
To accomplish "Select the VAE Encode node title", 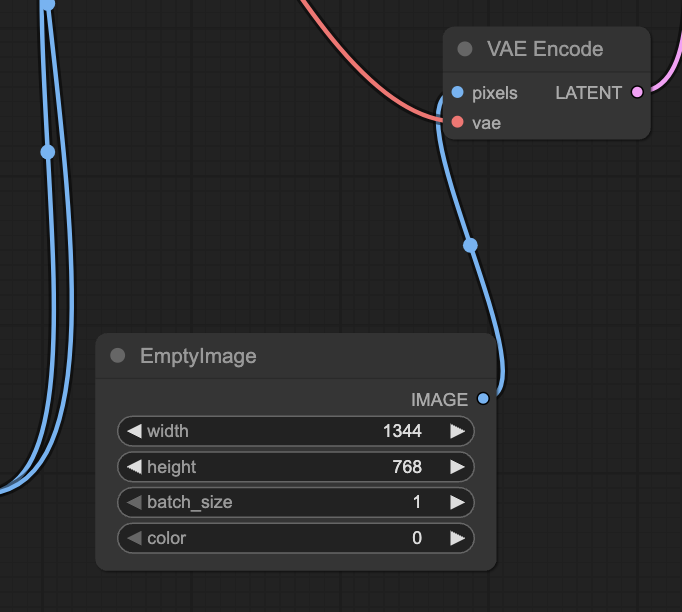I will [x=544, y=49].
